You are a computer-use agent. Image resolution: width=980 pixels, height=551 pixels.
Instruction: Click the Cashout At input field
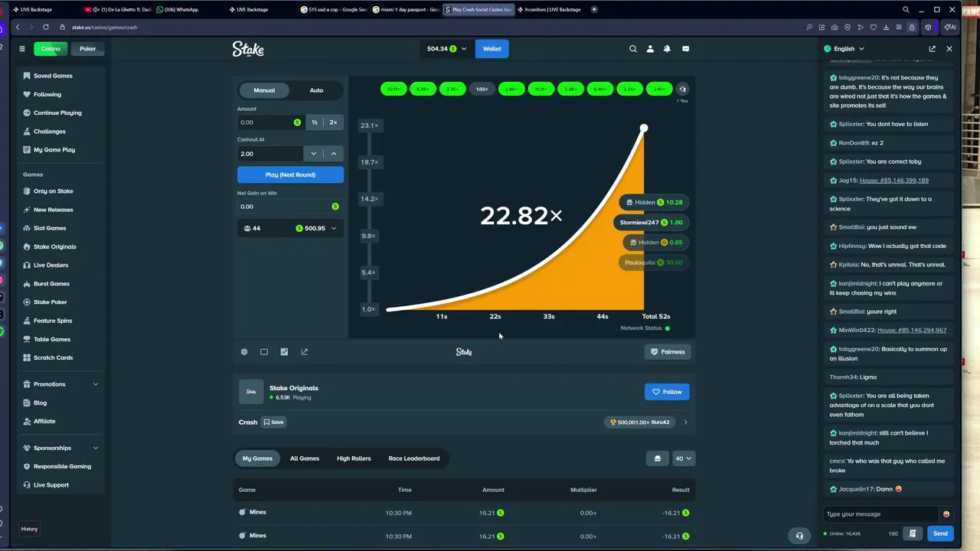click(x=270, y=154)
